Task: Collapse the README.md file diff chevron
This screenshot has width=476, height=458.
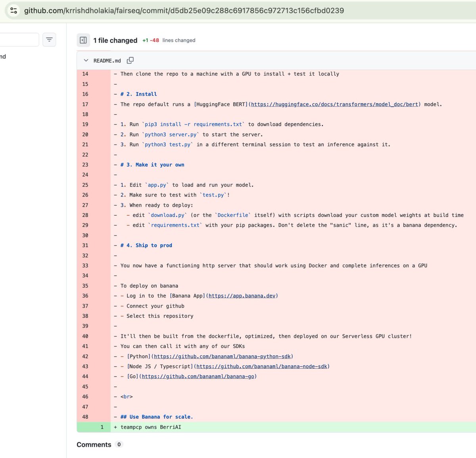Action: tap(86, 61)
